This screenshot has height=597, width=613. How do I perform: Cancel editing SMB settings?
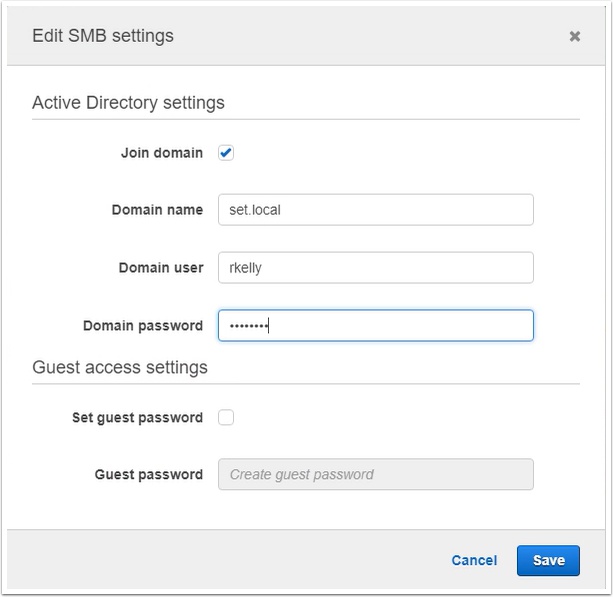click(474, 560)
